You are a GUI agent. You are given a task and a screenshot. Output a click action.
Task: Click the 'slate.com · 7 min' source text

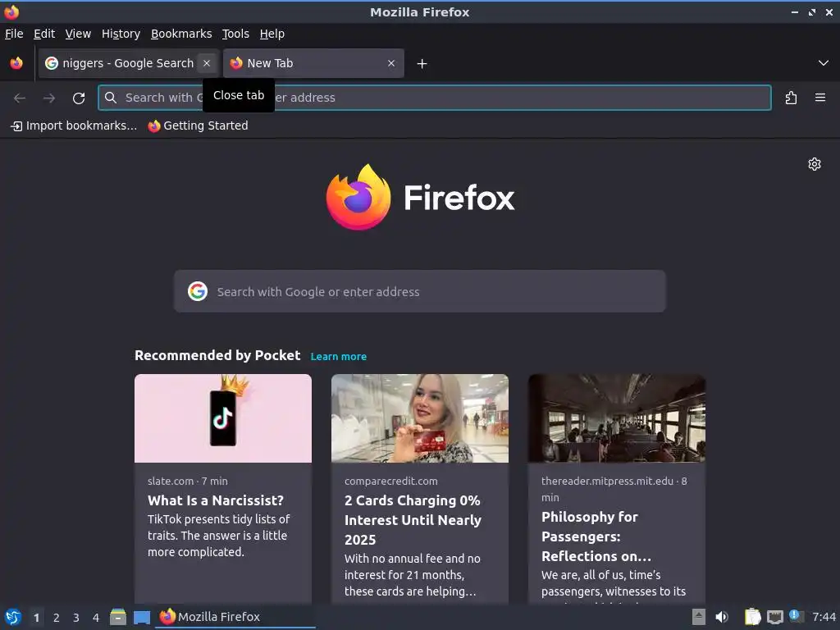coord(188,481)
